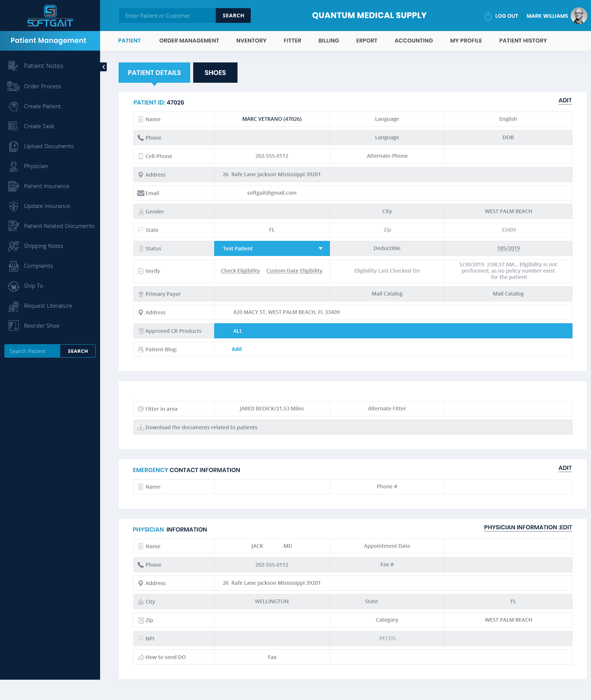Open Order Process truck icon

pyautogui.click(x=13, y=86)
